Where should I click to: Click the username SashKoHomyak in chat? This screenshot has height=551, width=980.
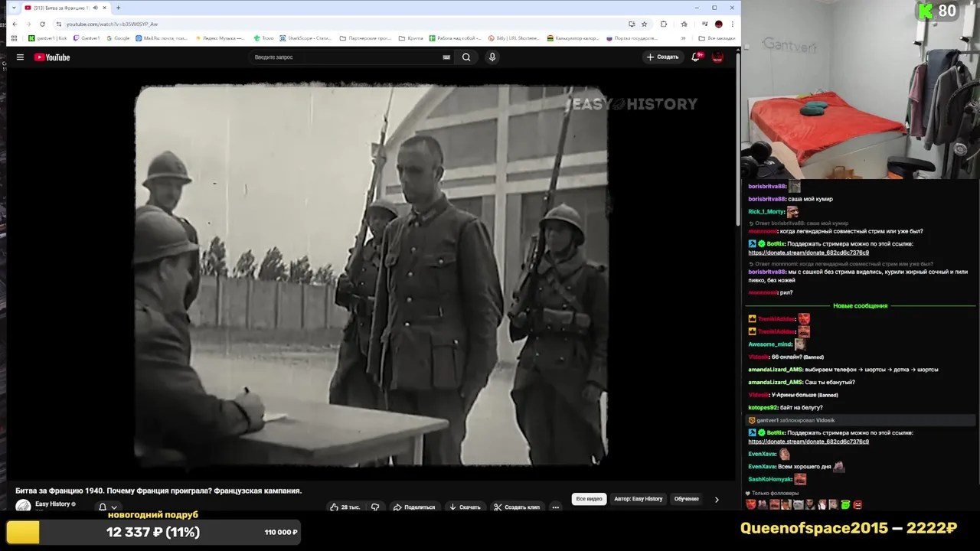click(x=769, y=479)
